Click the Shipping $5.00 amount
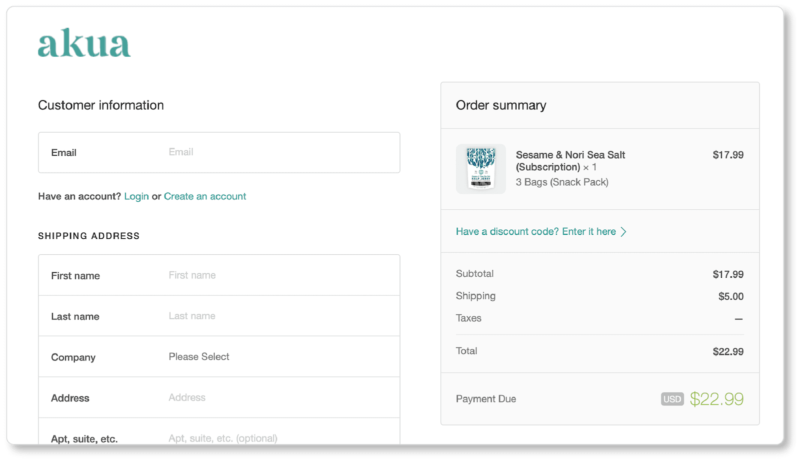 730,296
